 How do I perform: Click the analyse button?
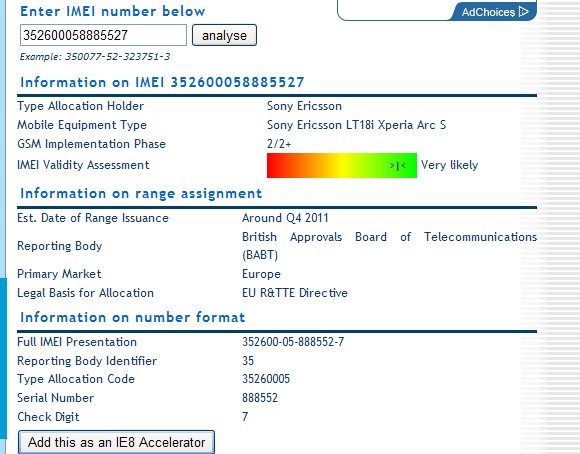pos(224,35)
